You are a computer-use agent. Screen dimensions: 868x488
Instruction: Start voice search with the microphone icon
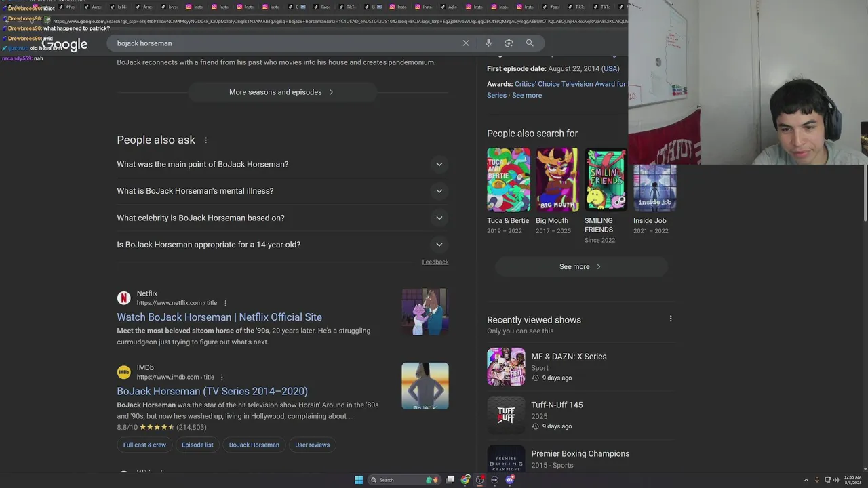[x=488, y=43]
